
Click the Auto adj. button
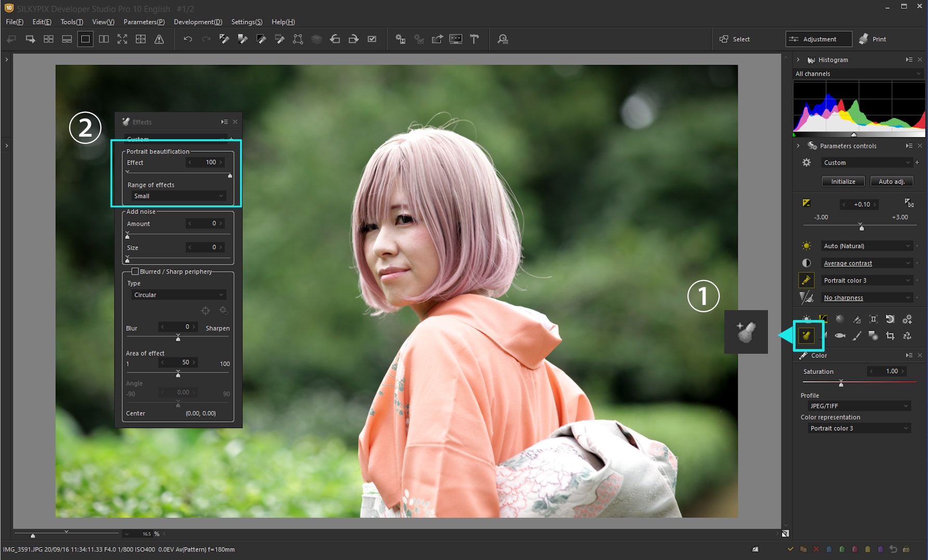(892, 181)
